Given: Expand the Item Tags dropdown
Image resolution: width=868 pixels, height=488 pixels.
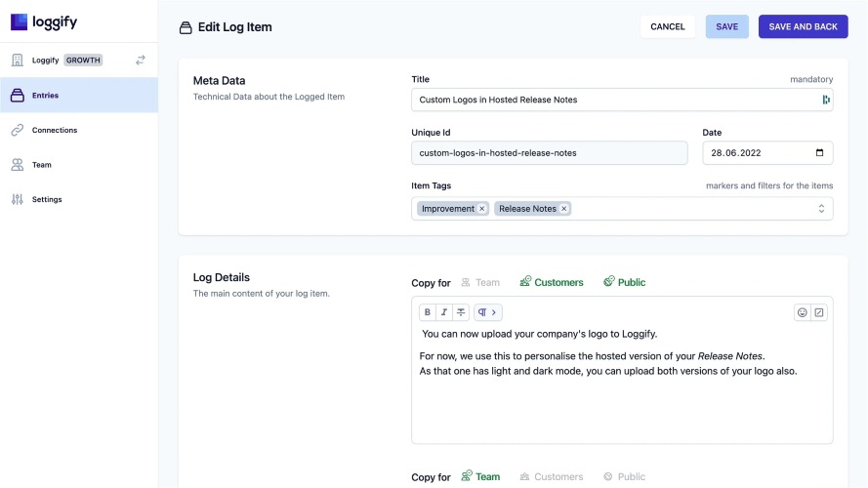Looking at the screenshot, I should tap(821, 209).
